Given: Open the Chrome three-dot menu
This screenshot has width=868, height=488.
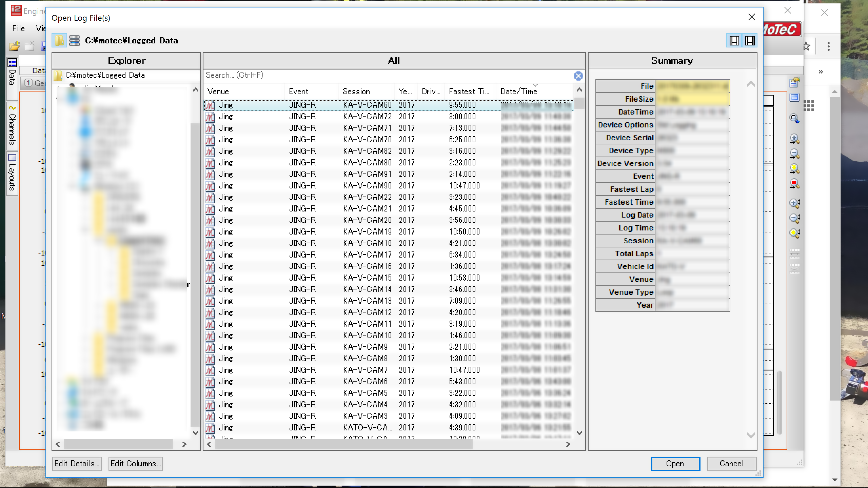Looking at the screenshot, I should 828,46.
